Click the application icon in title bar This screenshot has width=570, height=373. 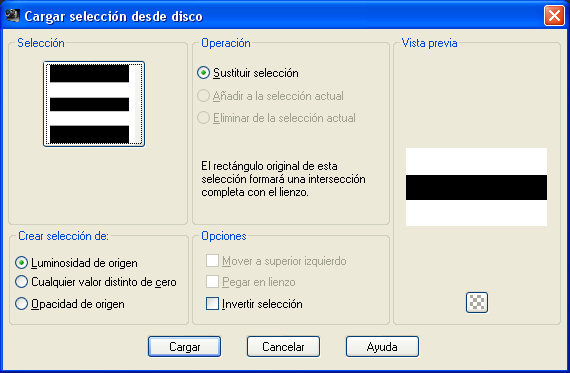point(12,15)
